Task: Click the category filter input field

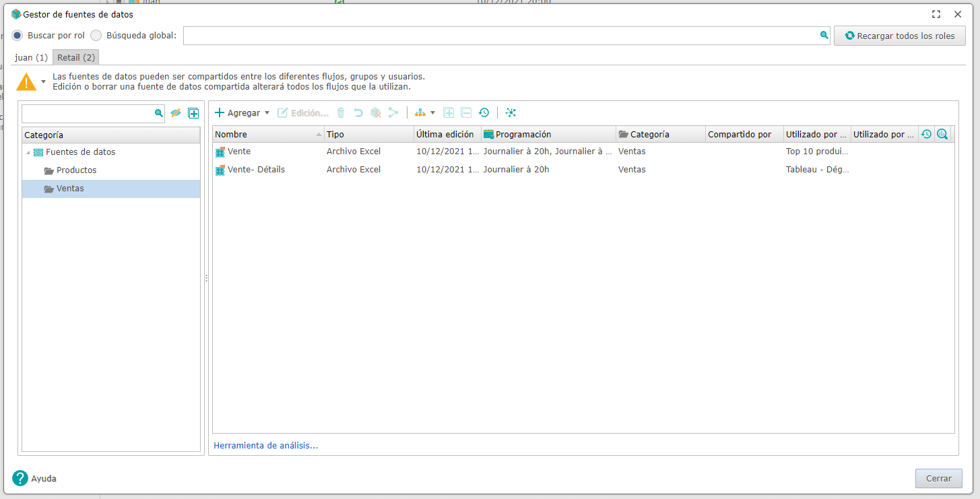Action: tap(88, 113)
